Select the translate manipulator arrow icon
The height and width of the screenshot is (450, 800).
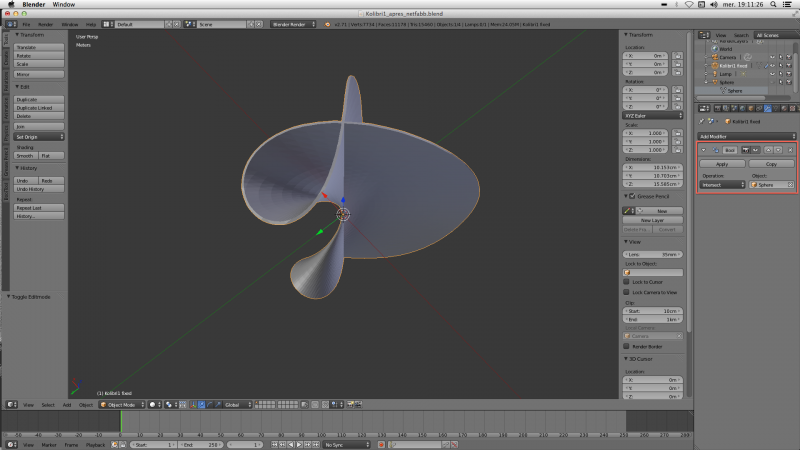click(202, 405)
